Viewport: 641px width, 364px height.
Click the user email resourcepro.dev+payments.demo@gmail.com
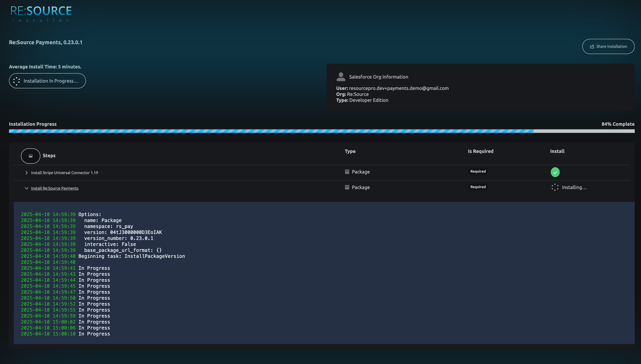point(398,88)
